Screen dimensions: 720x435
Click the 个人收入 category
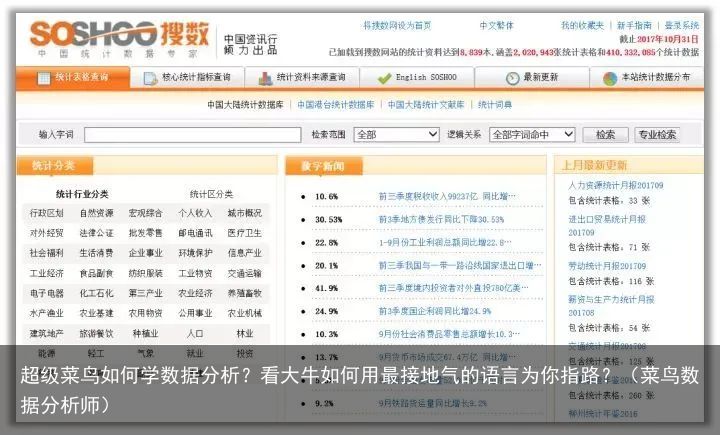(195, 213)
